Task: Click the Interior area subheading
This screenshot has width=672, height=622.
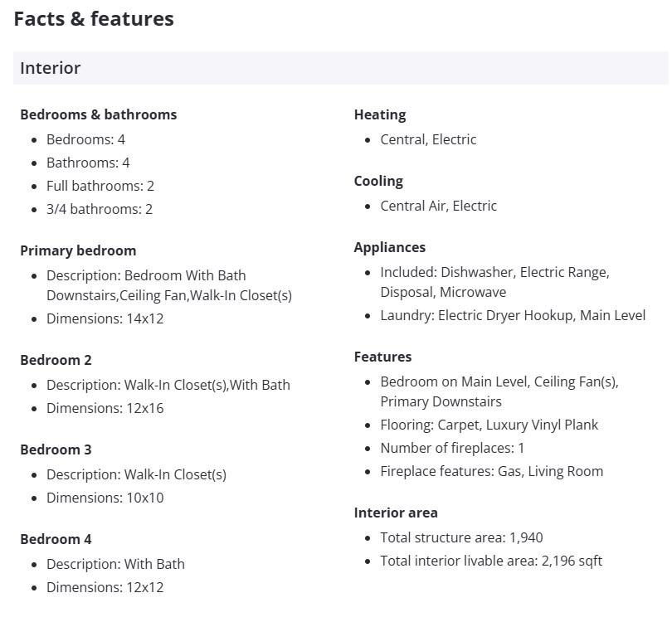Action: click(396, 513)
